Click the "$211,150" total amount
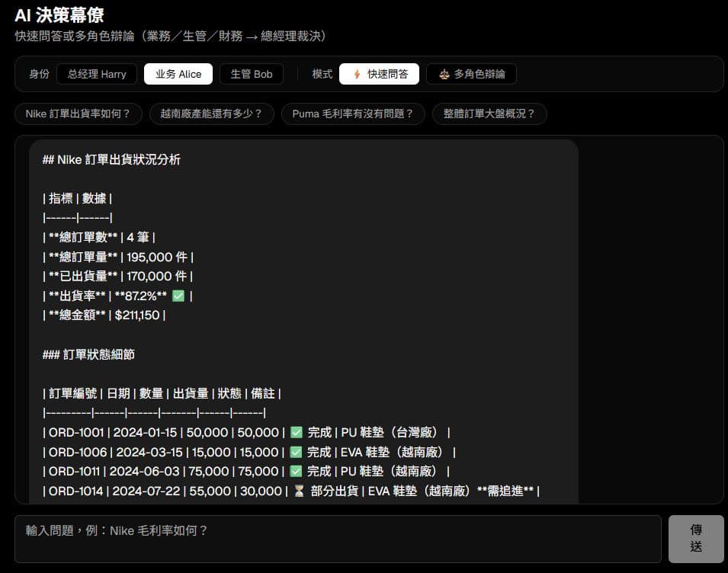The image size is (728, 573). (x=137, y=315)
